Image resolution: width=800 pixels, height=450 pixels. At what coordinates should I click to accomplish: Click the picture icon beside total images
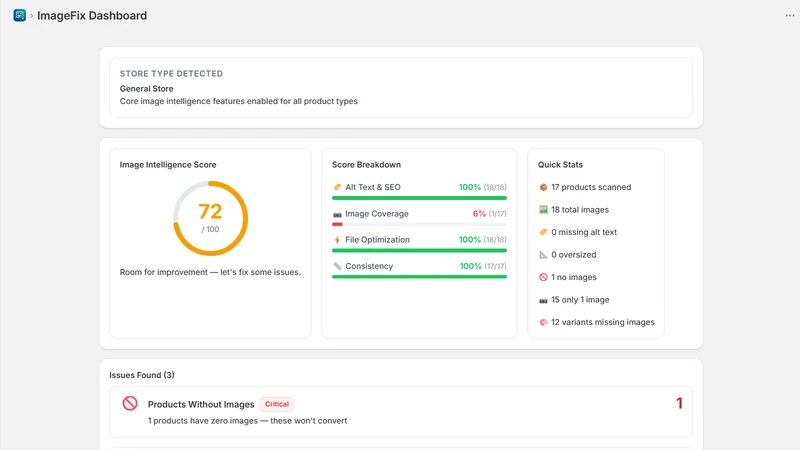click(x=543, y=210)
